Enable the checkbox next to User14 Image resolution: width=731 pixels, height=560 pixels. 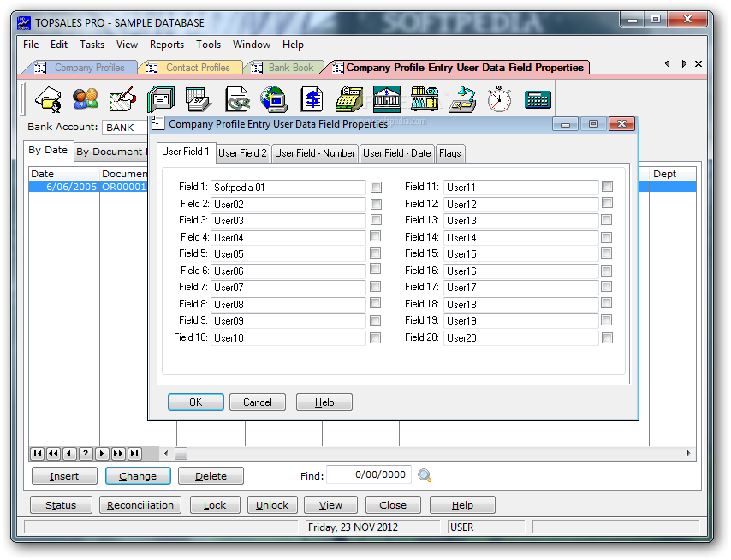[607, 238]
